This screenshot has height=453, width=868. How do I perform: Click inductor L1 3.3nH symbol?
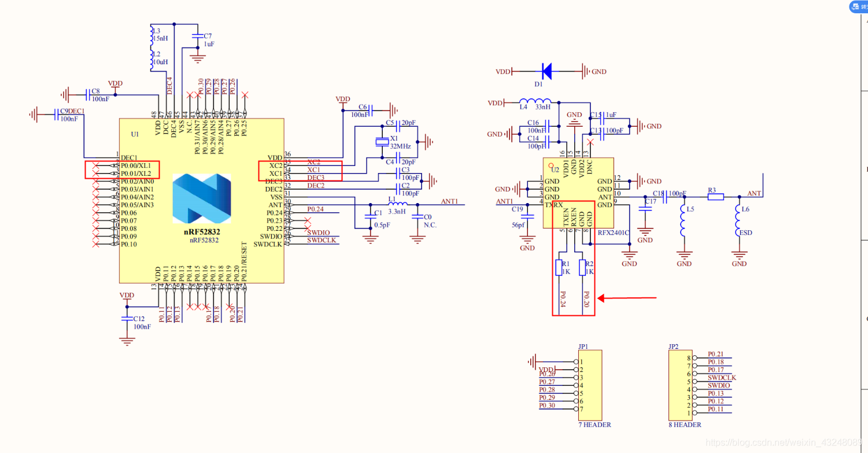397,204
